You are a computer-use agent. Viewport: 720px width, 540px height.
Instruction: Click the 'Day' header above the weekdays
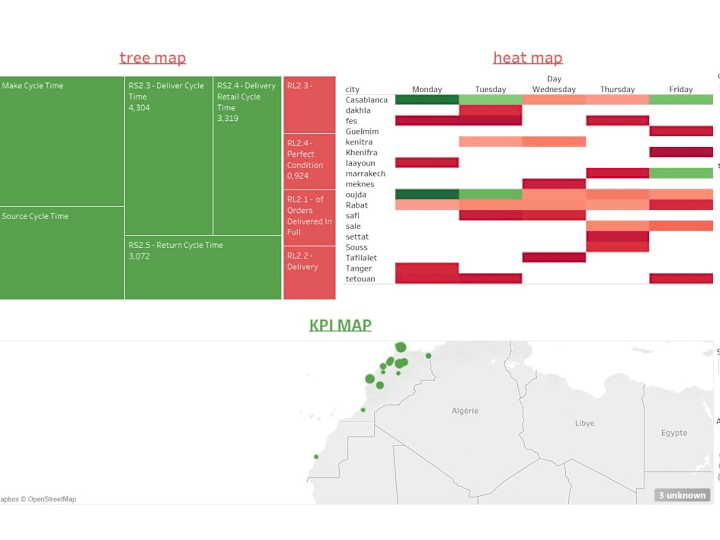(x=554, y=79)
